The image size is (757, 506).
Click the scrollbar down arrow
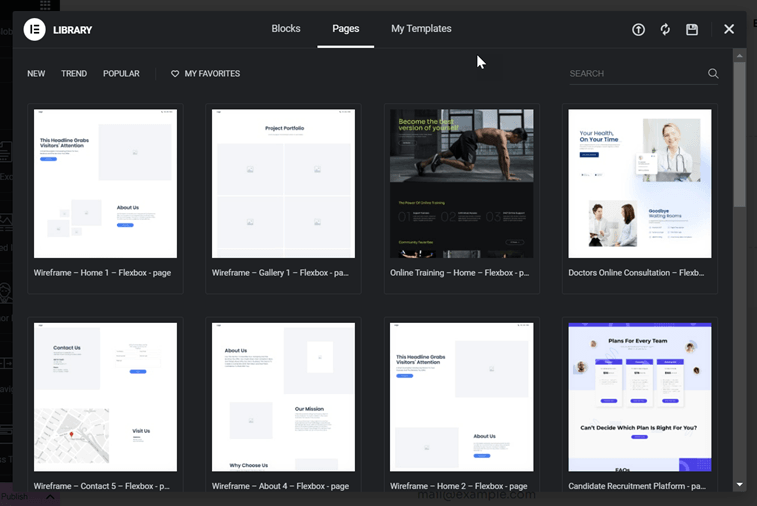point(740,484)
